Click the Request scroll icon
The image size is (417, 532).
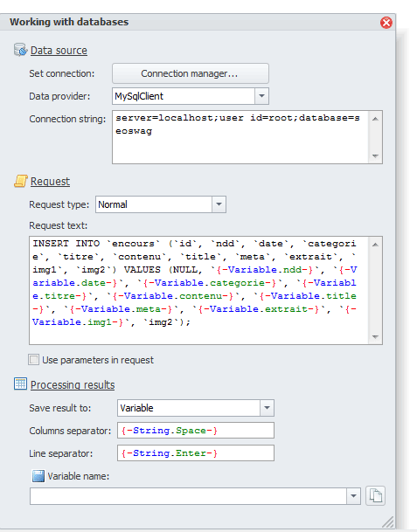coord(20,181)
